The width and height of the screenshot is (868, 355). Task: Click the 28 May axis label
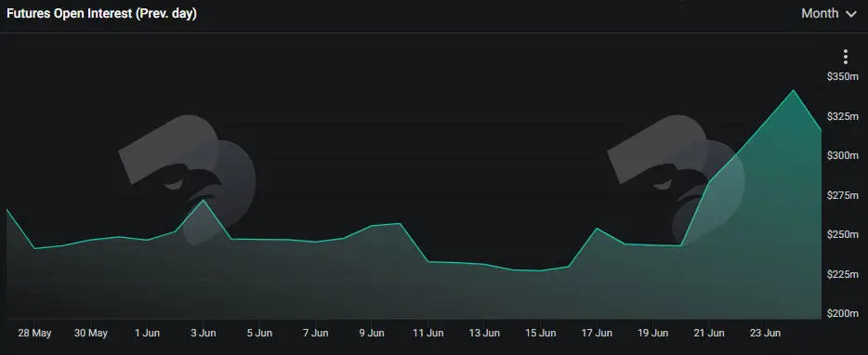click(x=34, y=333)
